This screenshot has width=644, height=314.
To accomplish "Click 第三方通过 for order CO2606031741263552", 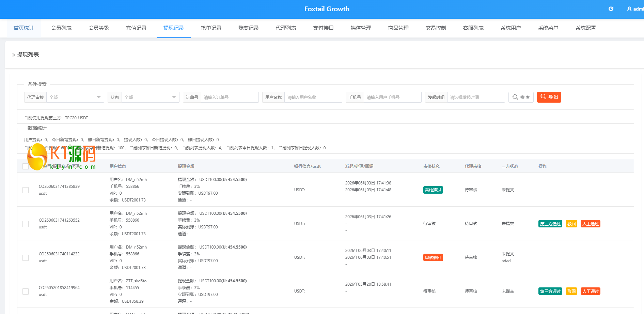I will click(550, 224).
